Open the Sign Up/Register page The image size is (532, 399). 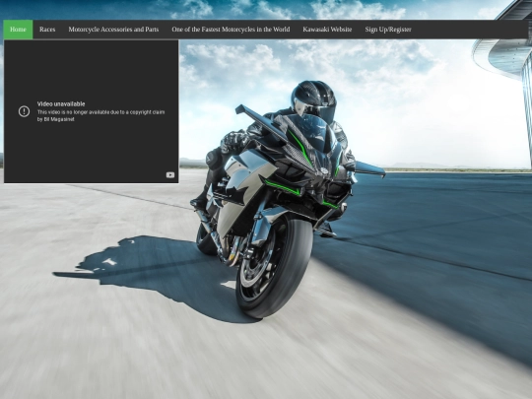(388, 30)
